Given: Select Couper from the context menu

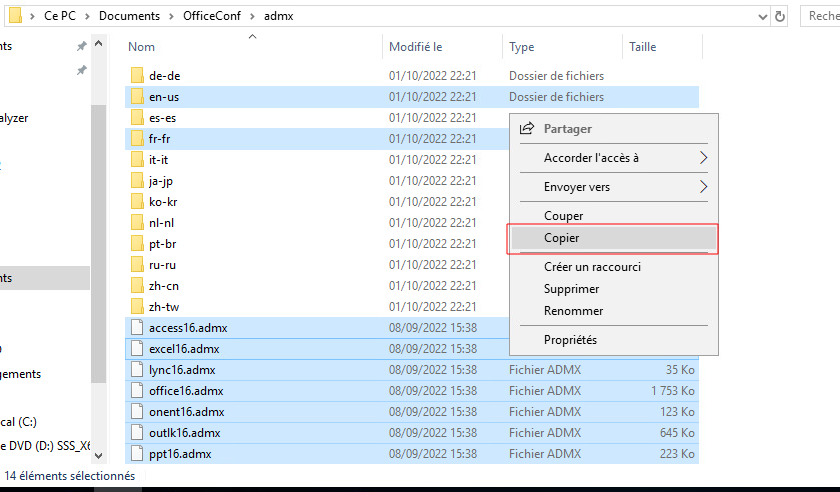Looking at the screenshot, I should (x=563, y=216).
